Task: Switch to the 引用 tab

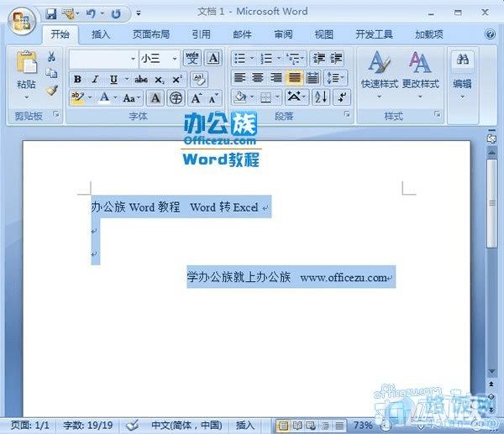Action: [202, 34]
